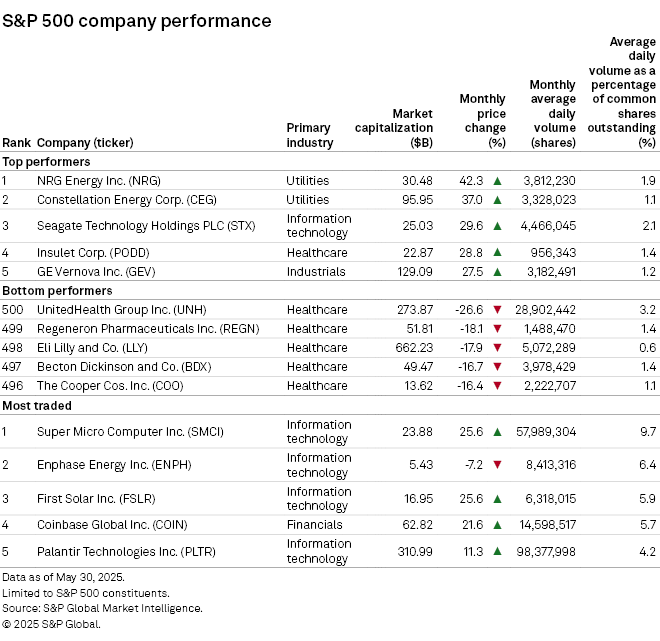Click the green arrow beside Seagate Technology's price change
660x641 pixels.
[x=496, y=226]
